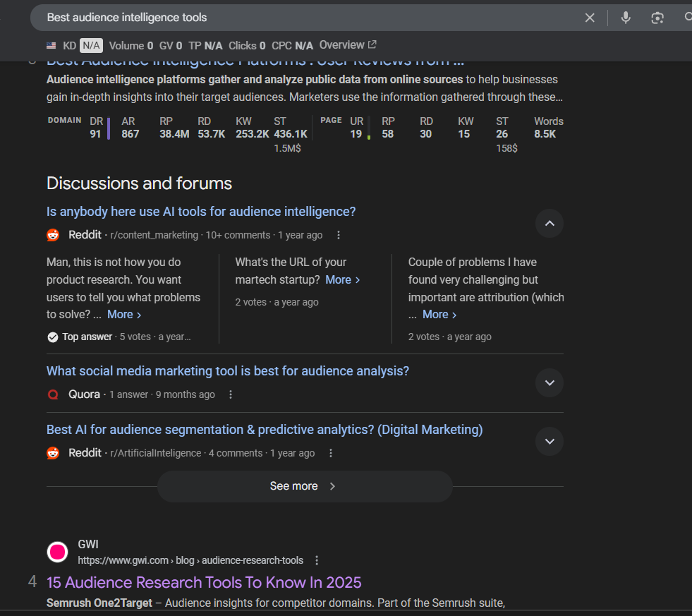Click domain KW value 253.2K
The height and width of the screenshot is (616, 692).
coord(252,134)
